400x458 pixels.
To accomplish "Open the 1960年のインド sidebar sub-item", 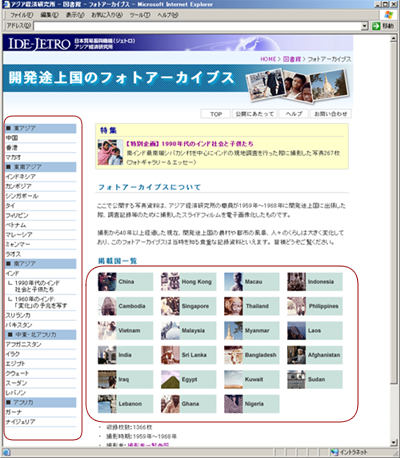I will click(41, 302).
